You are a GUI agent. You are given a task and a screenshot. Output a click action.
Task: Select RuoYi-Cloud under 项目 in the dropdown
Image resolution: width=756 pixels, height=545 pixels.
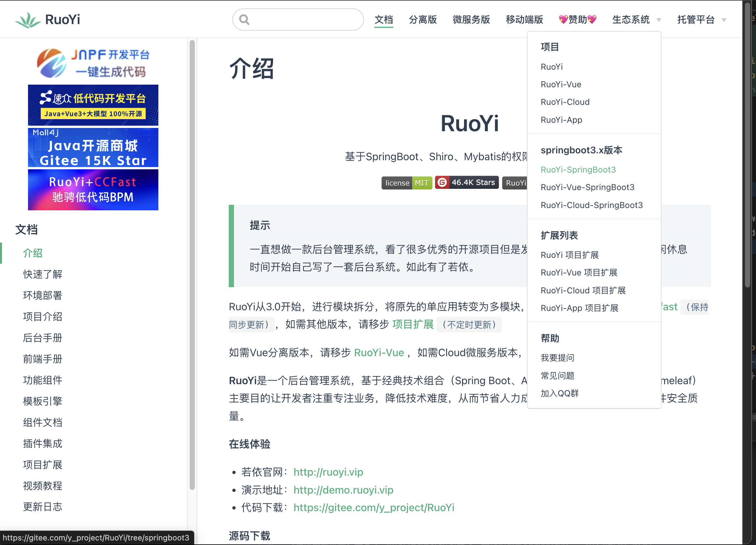pos(565,102)
